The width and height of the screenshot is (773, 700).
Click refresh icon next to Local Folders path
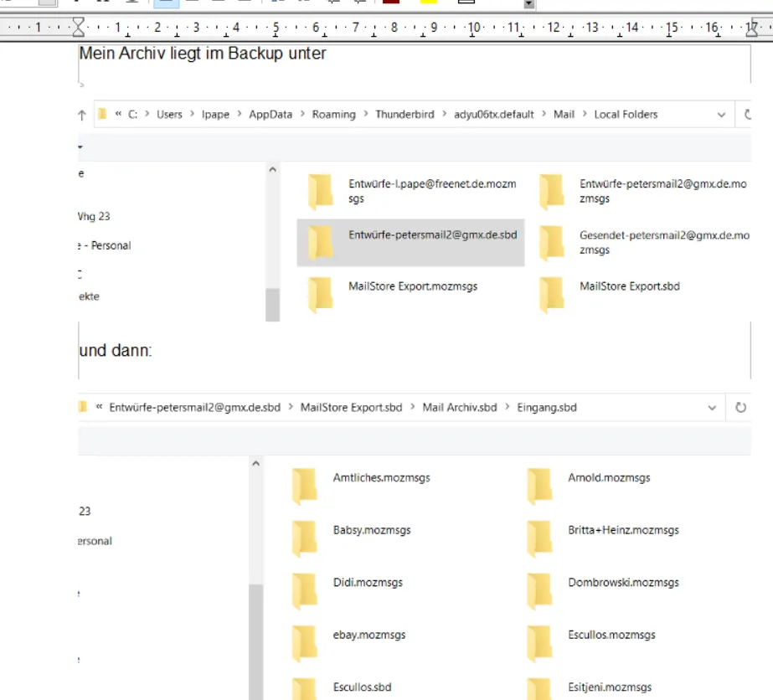pos(747,115)
